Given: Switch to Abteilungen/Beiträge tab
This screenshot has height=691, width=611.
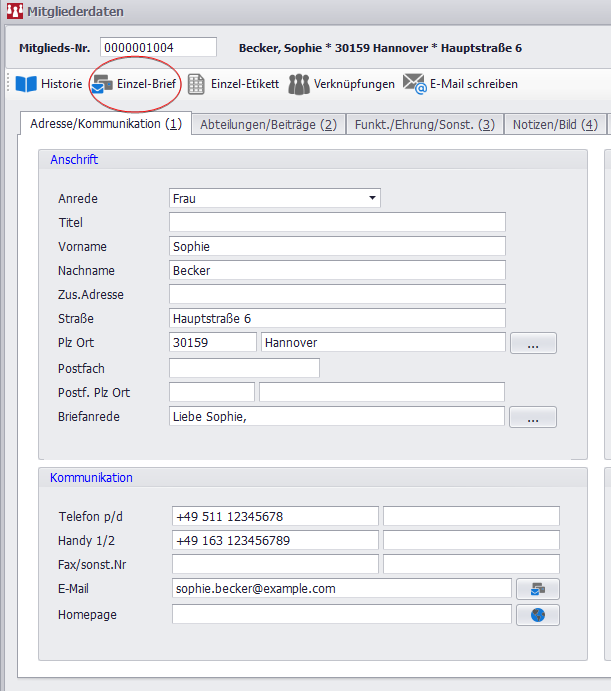Looking at the screenshot, I should click(268, 125).
